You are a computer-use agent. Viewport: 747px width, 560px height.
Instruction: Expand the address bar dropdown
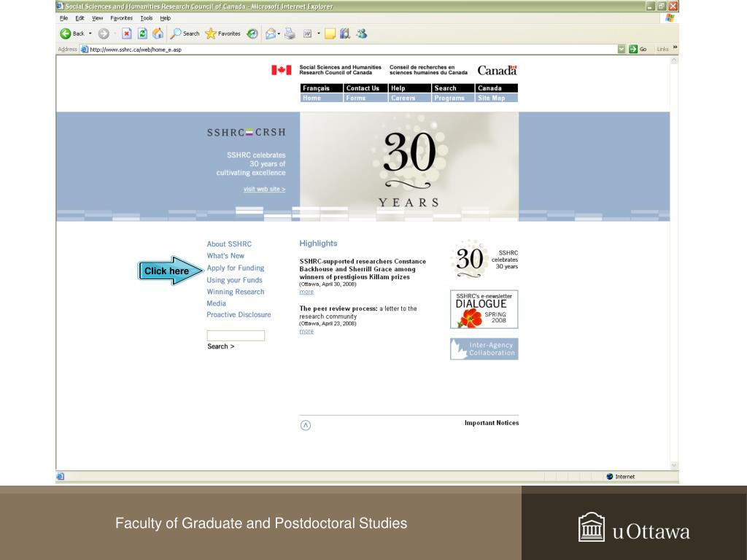pyautogui.click(x=622, y=49)
